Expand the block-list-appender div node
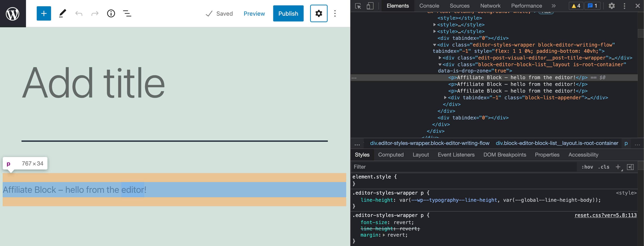The image size is (644, 246). [x=445, y=98]
